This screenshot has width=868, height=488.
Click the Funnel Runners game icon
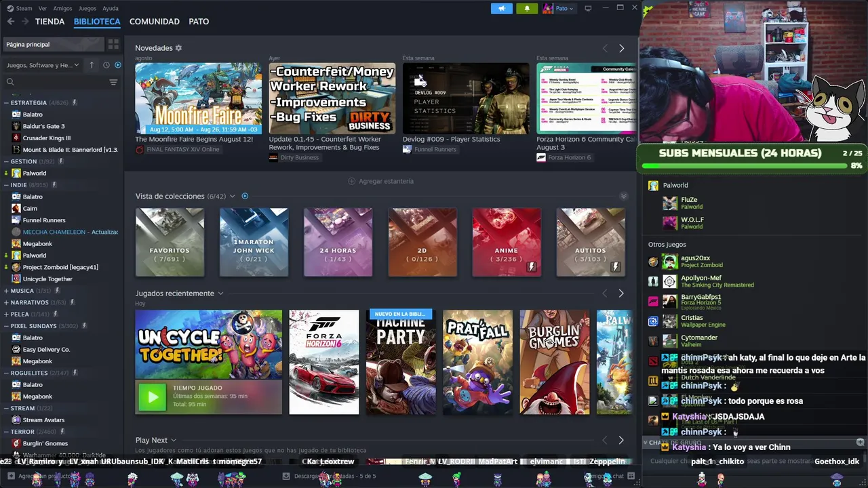[x=16, y=220]
